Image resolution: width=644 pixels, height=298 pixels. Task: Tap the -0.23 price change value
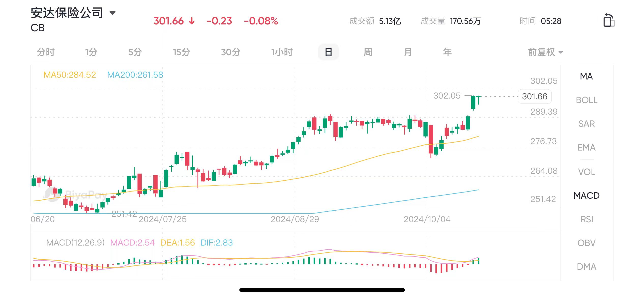pos(219,21)
